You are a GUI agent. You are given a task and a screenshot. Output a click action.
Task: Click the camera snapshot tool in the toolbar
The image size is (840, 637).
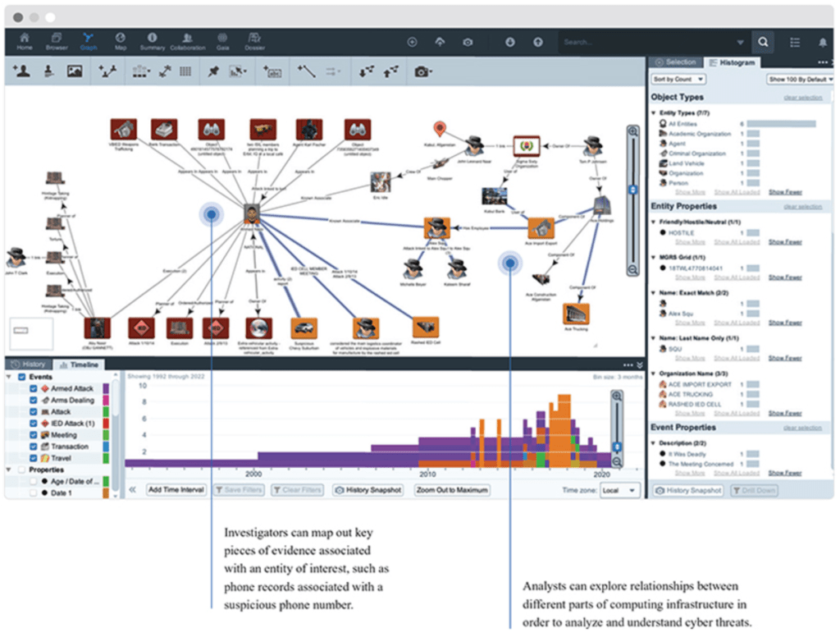(x=422, y=71)
